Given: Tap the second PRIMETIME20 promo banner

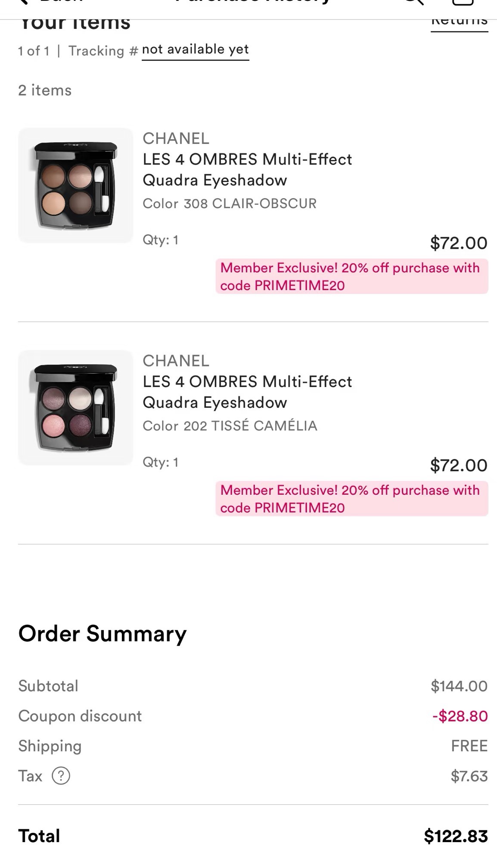Looking at the screenshot, I should [351, 499].
